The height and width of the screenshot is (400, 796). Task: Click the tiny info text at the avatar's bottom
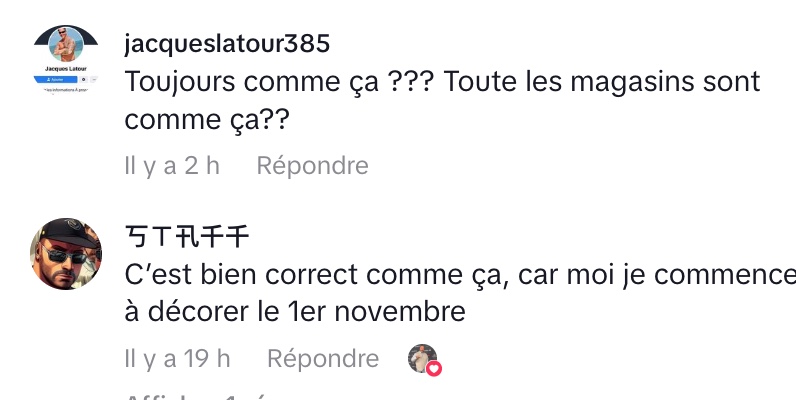coord(65,88)
